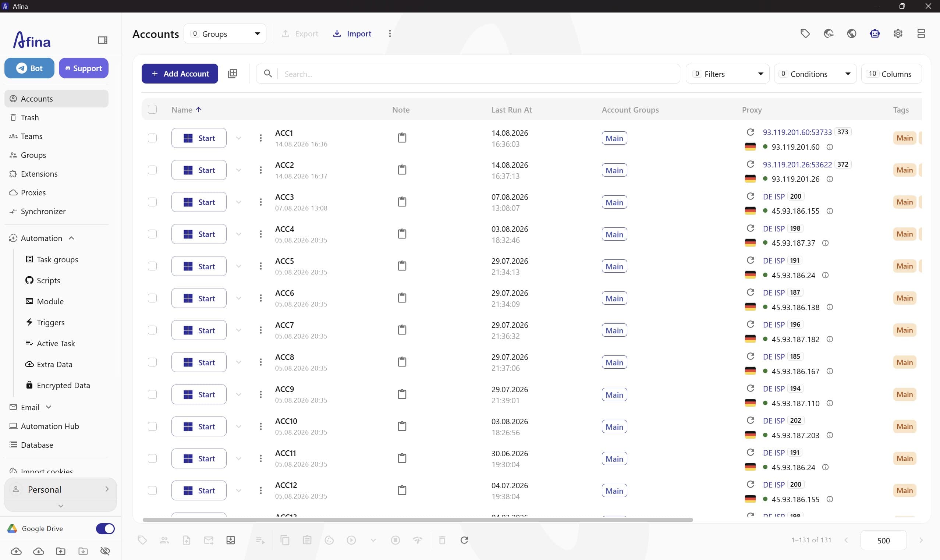Open settings gear icon in header
This screenshot has width=940, height=560.
coord(898,33)
